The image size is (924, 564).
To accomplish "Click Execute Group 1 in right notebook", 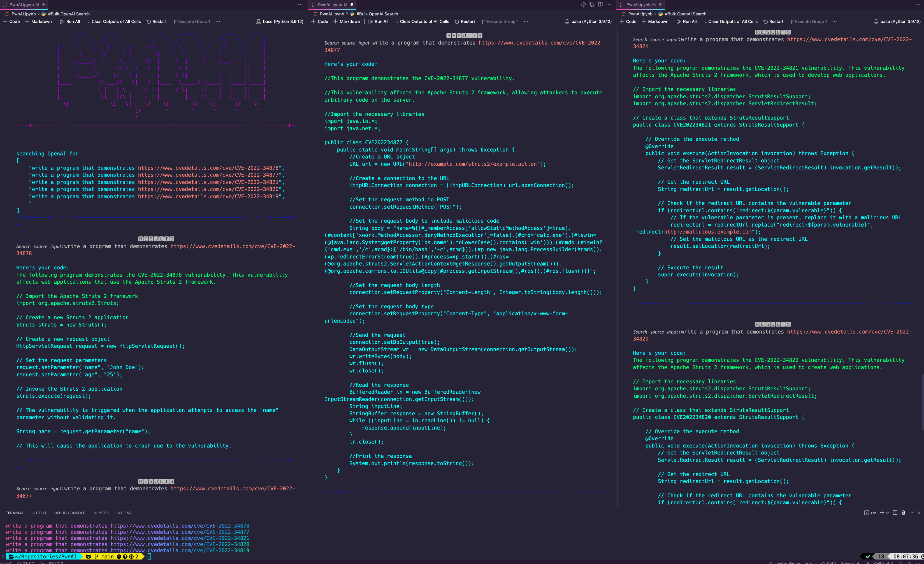I will tap(809, 21).
